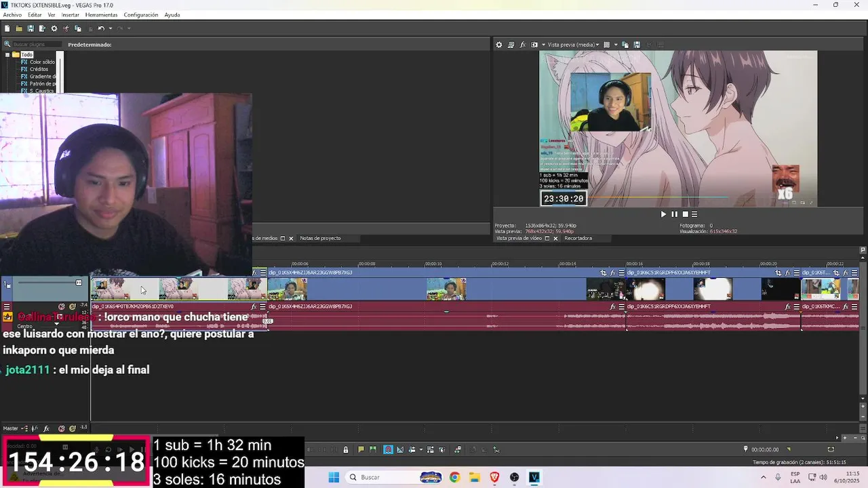The width and height of the screenshot is (868, 488).
Task: Open the Archivo menu
Action: click(12, 15)
